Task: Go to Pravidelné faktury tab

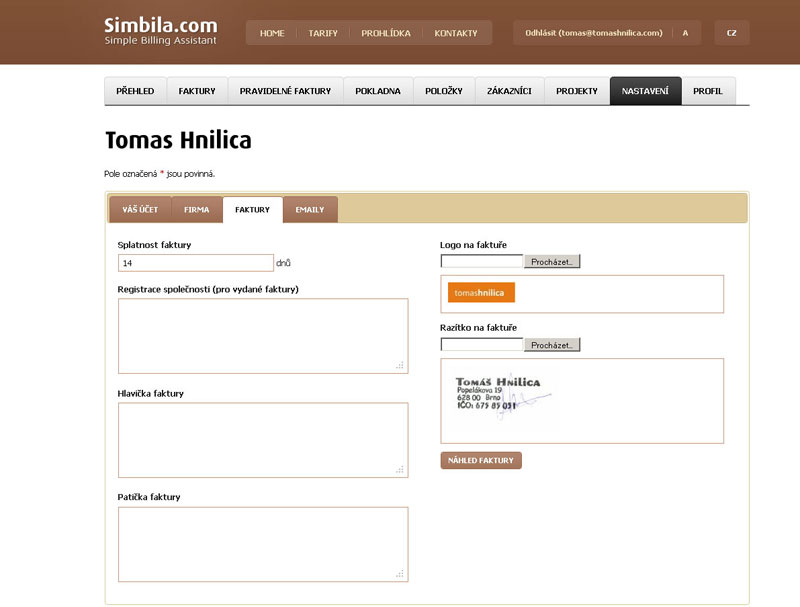Action: tap(285, 91)
